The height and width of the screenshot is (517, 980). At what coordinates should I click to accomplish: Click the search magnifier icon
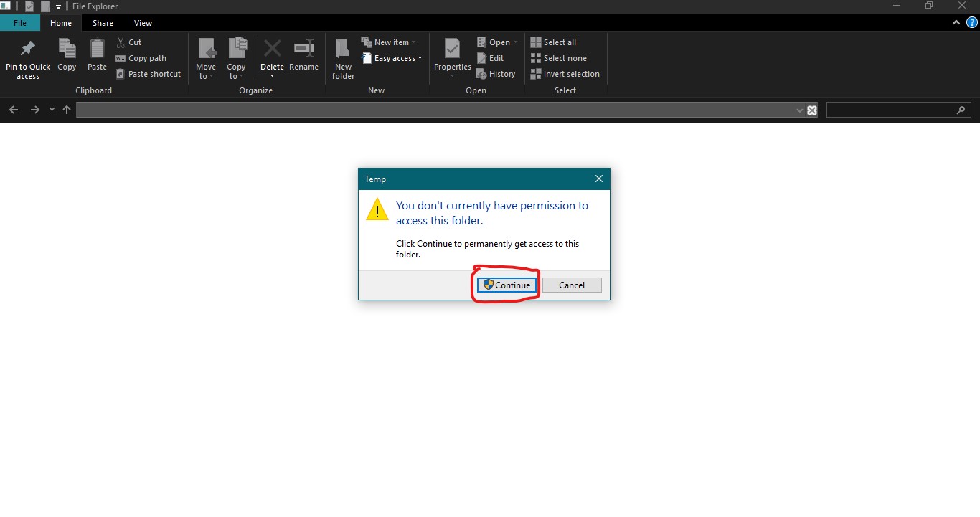coord(961,110)
